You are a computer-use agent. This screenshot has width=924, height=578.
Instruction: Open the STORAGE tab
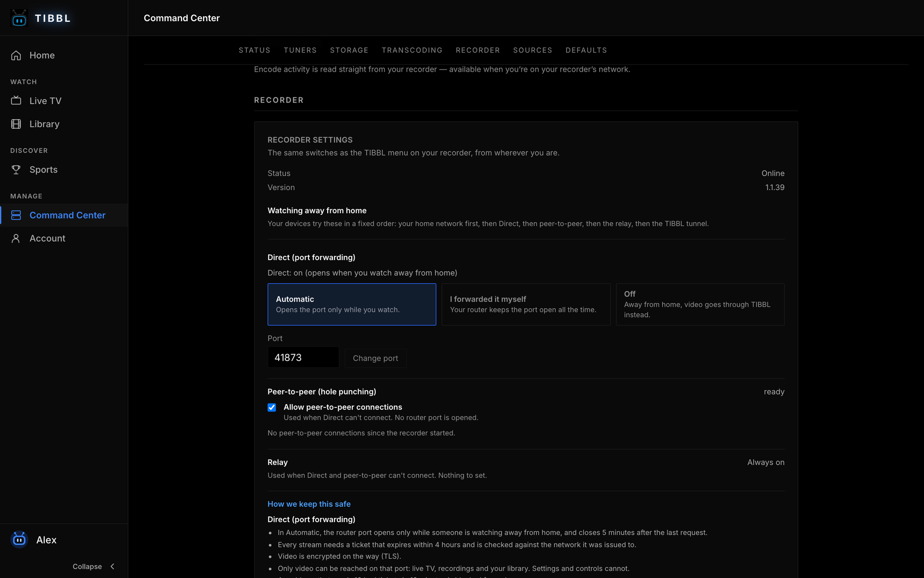click(349, 50)
